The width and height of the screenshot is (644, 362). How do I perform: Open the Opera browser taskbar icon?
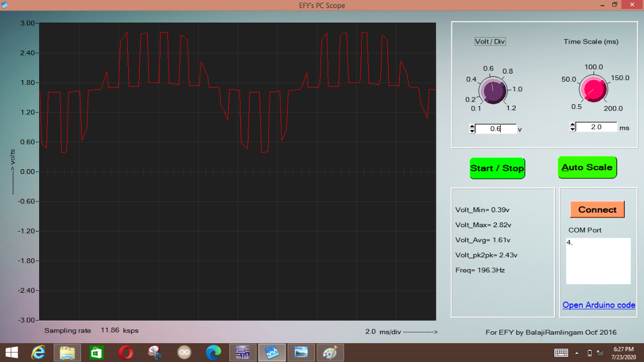(126, 352)
